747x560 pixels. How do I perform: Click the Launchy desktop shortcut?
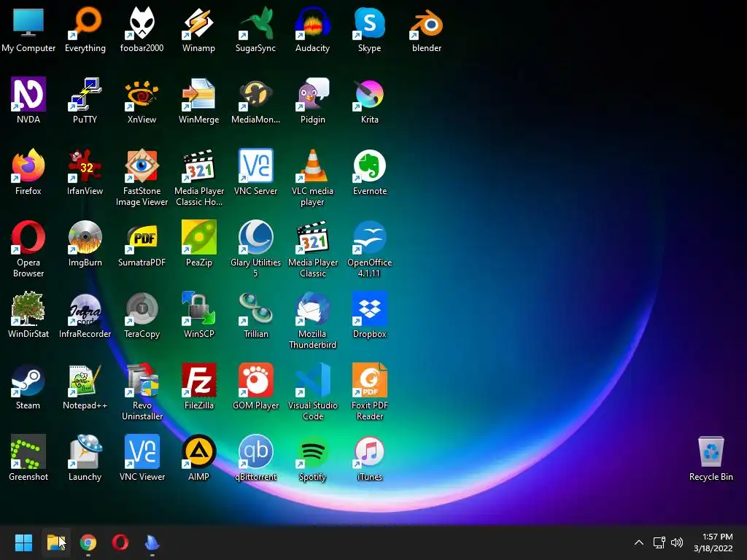pos(85,451)
